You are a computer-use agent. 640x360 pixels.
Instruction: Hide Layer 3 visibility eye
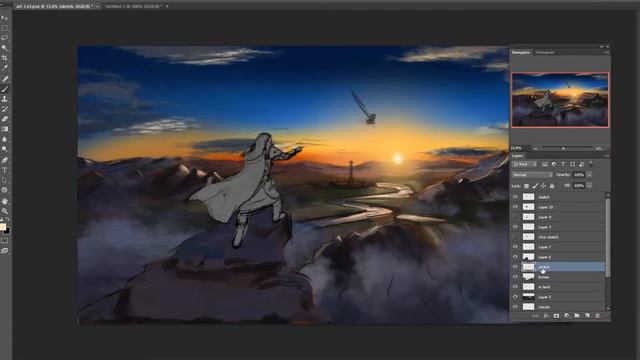coord(515,227)
